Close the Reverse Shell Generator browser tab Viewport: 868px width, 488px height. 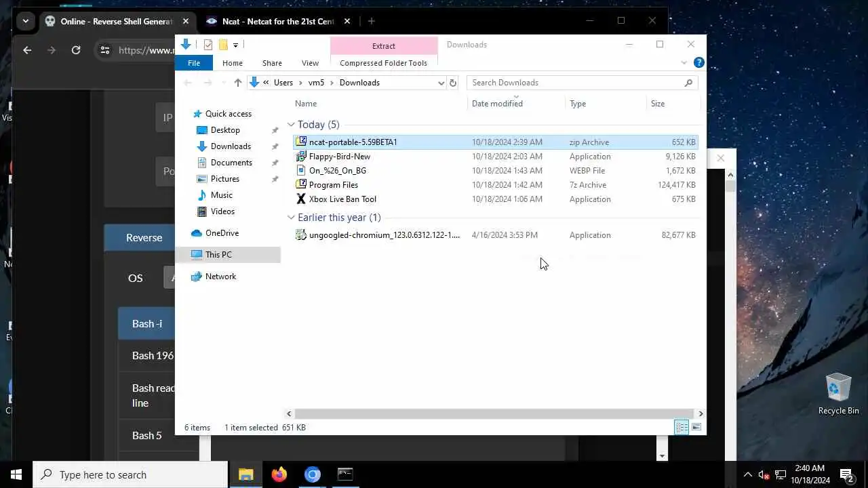pos(186,21)
